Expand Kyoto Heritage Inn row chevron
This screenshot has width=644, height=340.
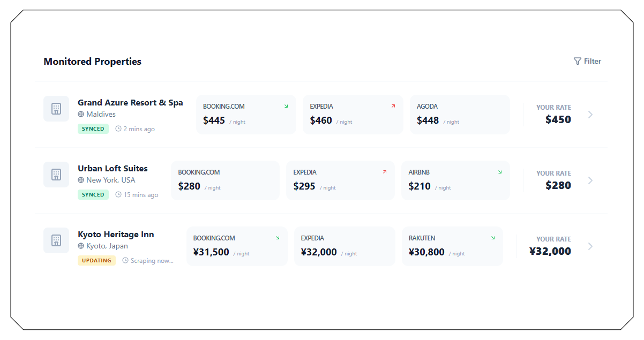(590, 246)
